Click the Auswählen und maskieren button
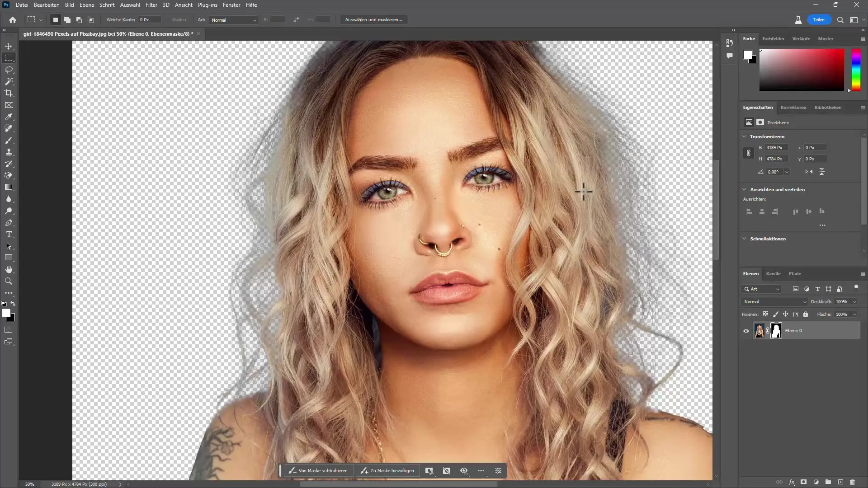868x488 pixels. click(375, 20)
